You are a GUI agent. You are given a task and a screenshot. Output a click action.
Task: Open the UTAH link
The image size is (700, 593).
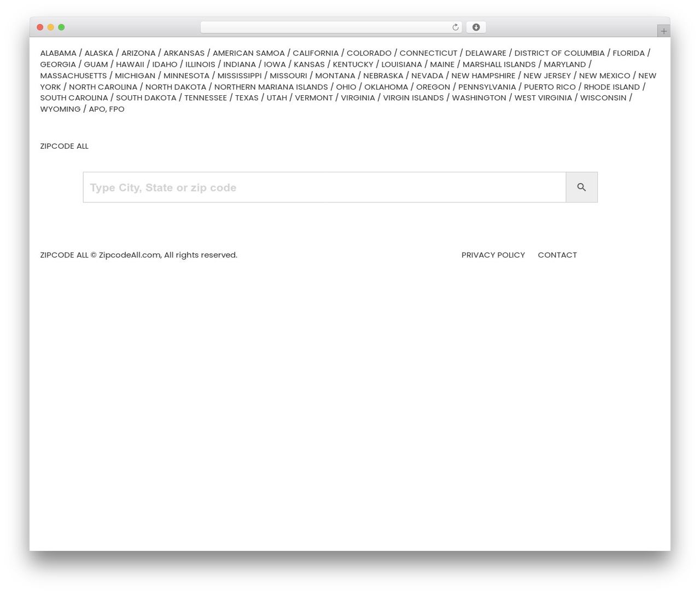[x=277, y=98]
